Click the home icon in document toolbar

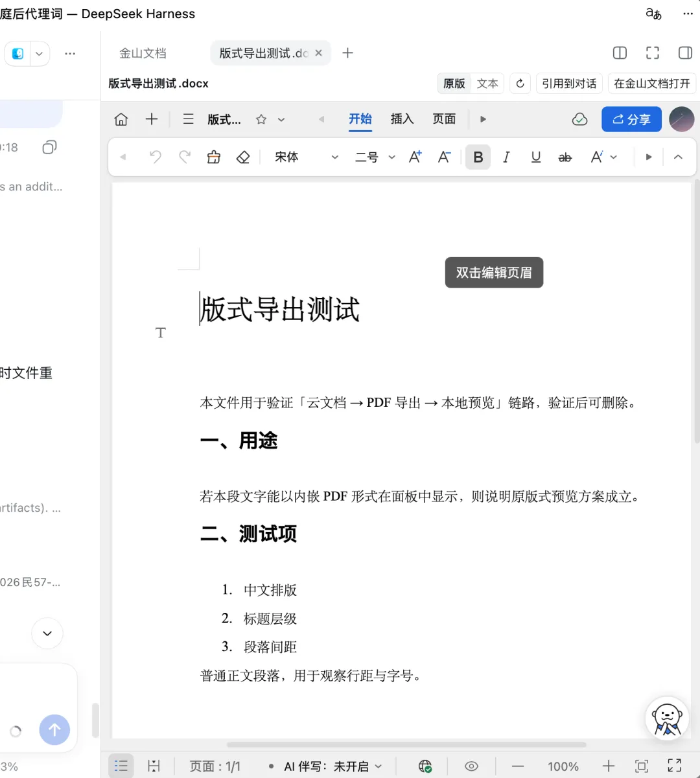point(121,119)
